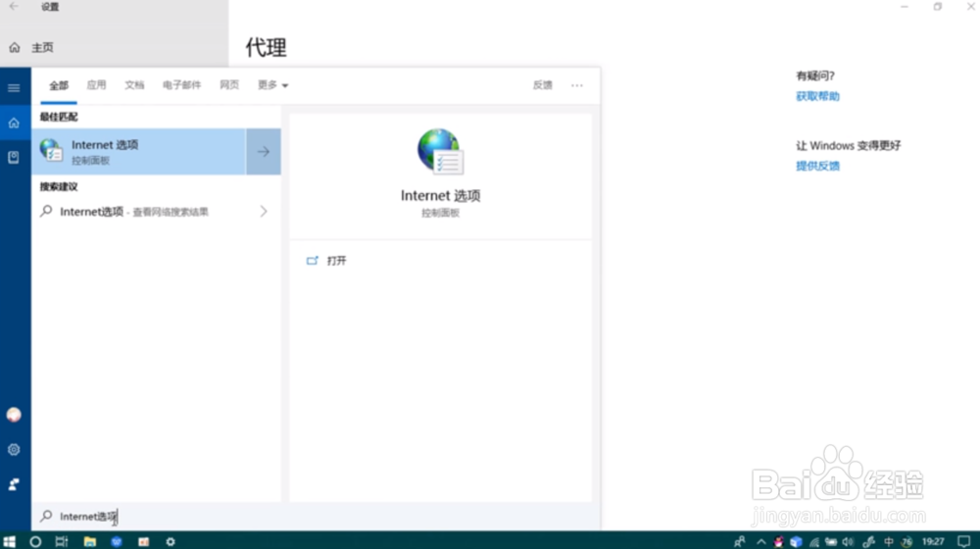Open the hamburger menu in search panel
Viewport: 980px width, 549px height.
tap(14, 88)
